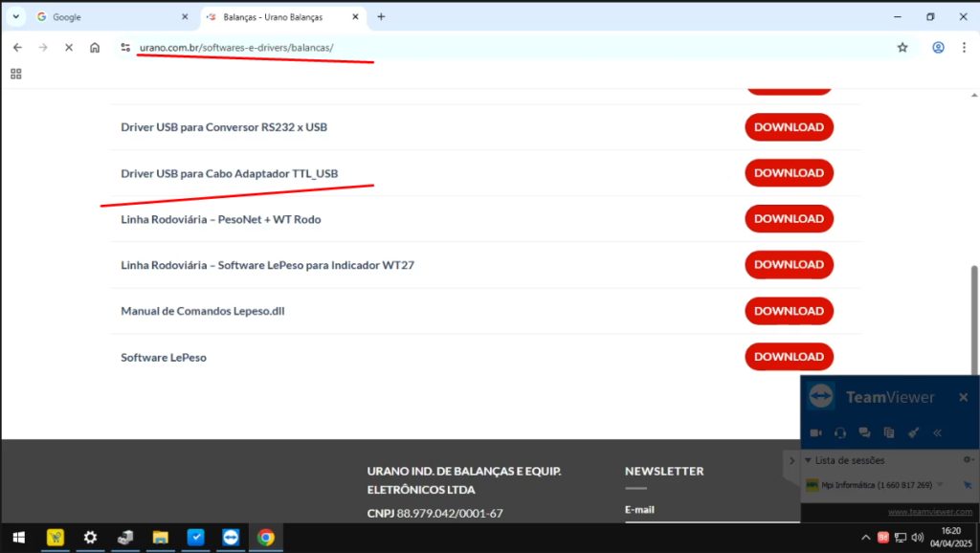
Task: Collapse the Lista de sessões section
Action: point(807,460)
